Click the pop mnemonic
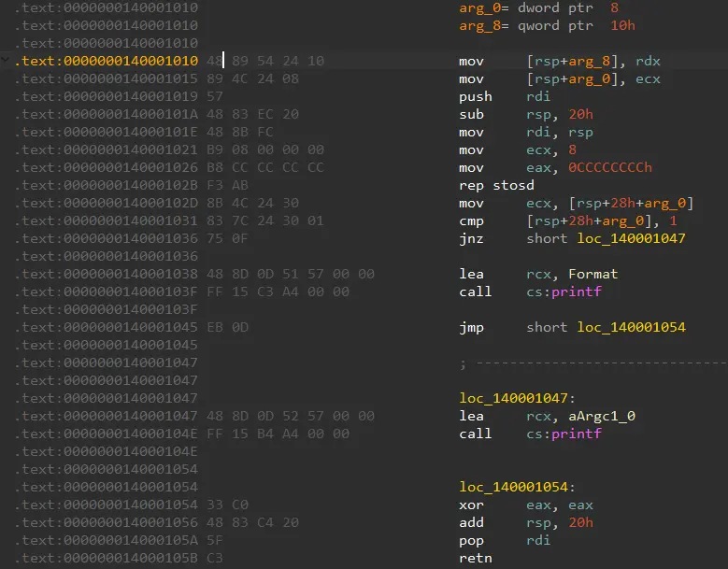This screenshot has width=728, height=569. tap(471, 540)
